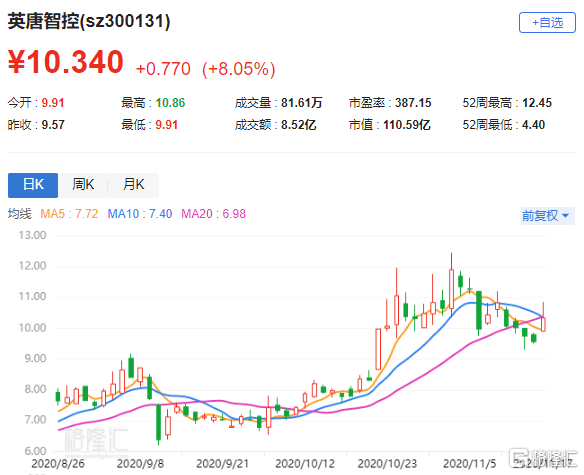Click the MA10 : 7.40 indicator label
Image resolution: width=584 pixels, height=475 pixels.
click(140, 214)
